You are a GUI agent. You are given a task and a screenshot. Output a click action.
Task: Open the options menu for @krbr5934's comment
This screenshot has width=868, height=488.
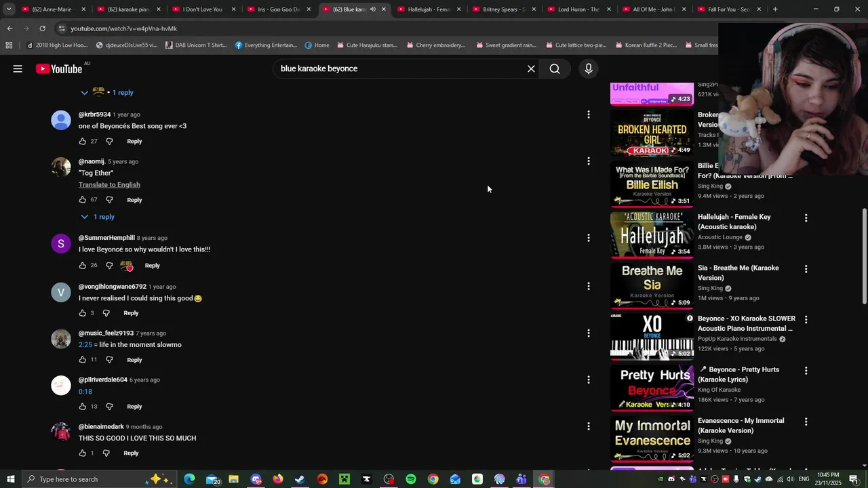tap(588, 115)
